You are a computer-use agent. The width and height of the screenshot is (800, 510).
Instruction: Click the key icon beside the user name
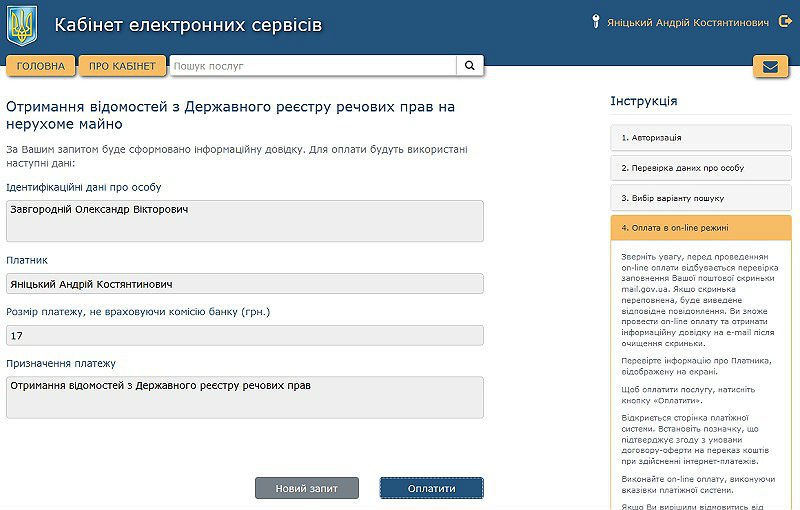tap(595, 22)
